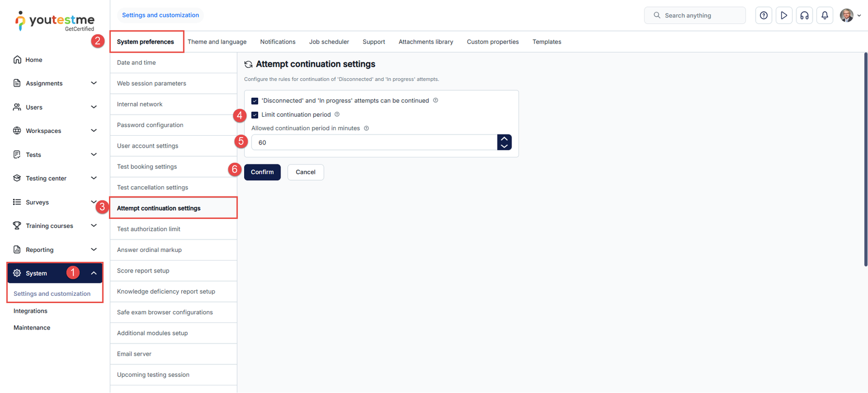Viewport: 868px width, 393px height.
Task: Expand the Tests menu chevron
Action: click(94, 155)
